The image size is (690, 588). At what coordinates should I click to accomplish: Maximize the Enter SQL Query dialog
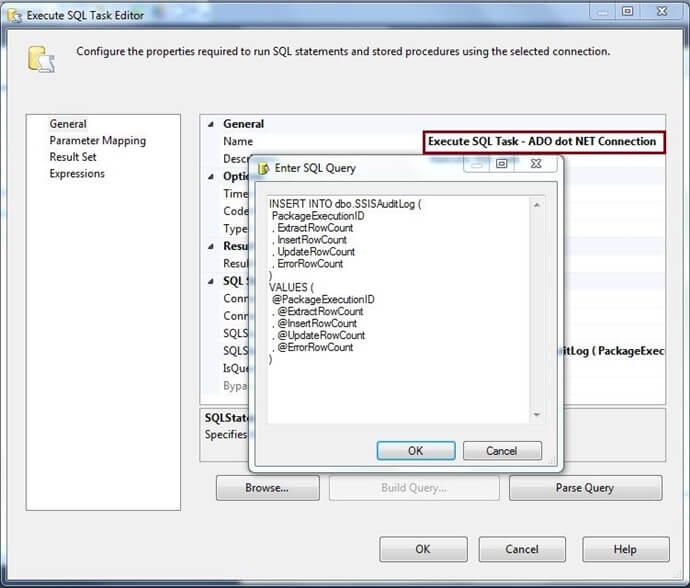[x=502, y=164]
